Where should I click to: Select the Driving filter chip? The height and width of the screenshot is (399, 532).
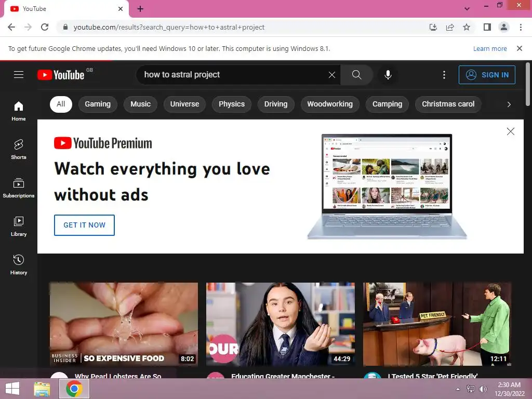276,104
